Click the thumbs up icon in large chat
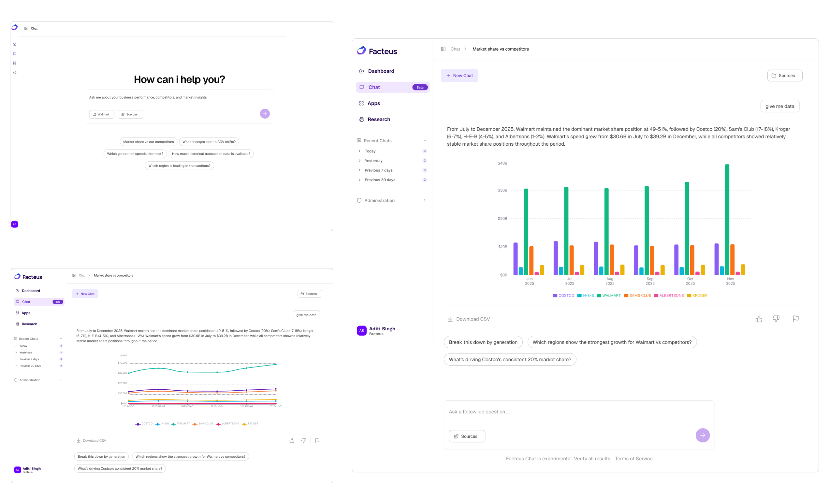 coord(759,319)
